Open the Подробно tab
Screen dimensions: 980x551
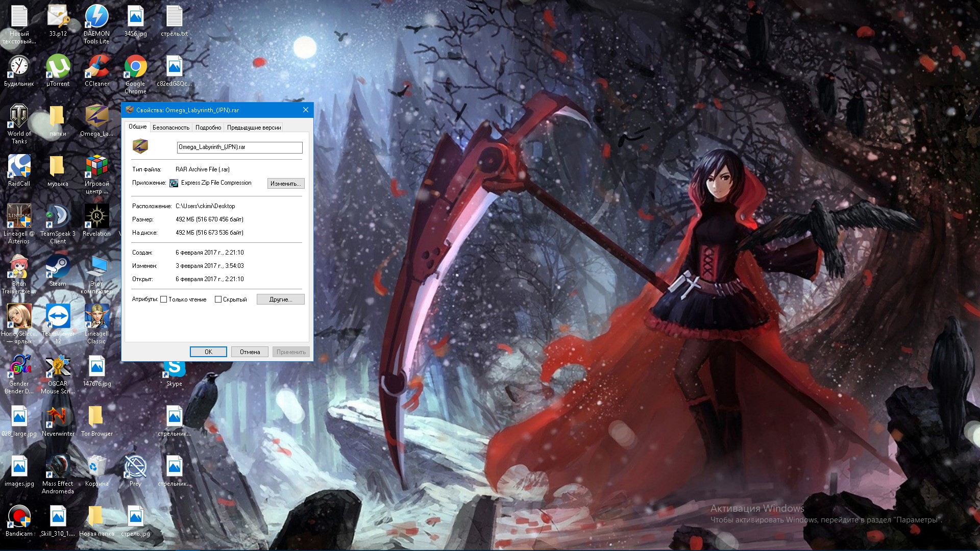tap(208, 128)
